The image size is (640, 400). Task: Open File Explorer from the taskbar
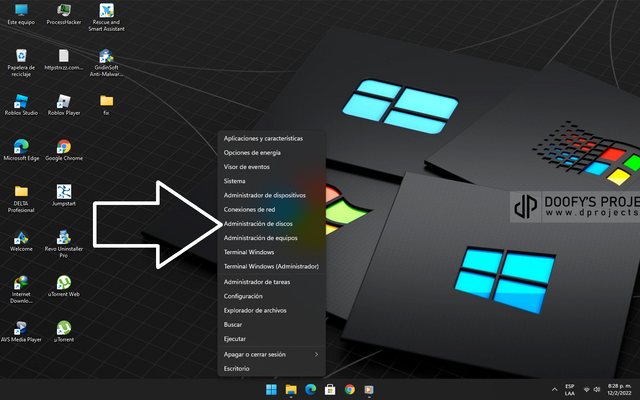(x=291, y=389)
